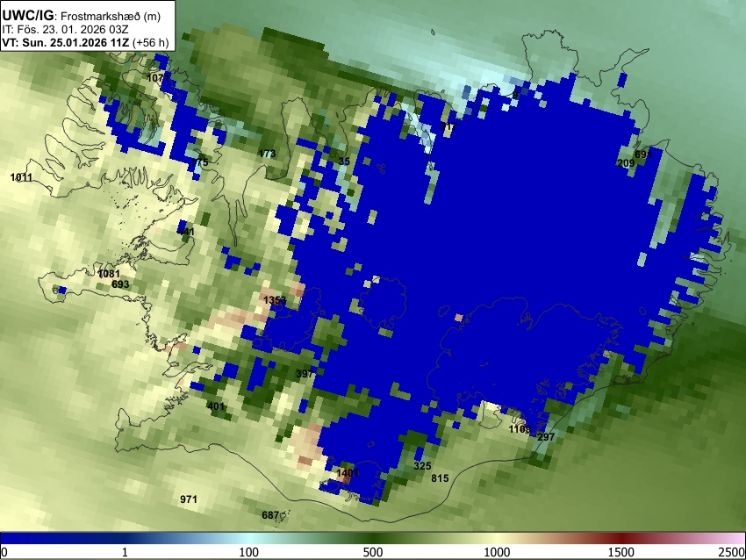
Task: Click the 691 value label in the east
Action: [x=642, y=154]
